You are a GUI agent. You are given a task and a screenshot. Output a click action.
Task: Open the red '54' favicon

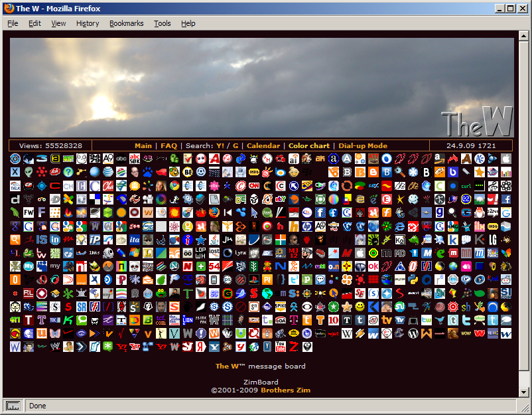click(x=214, y=266)
